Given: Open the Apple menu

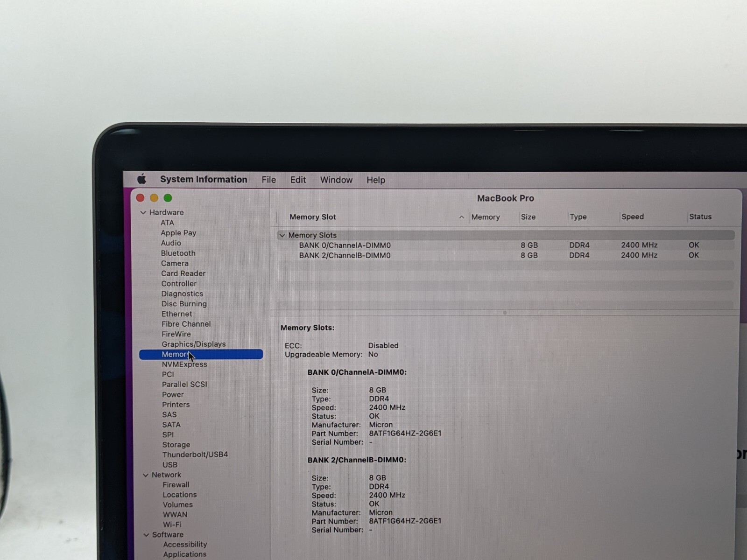Looking at the screenshot, I should pyautogui.click(x=142, y=179).
